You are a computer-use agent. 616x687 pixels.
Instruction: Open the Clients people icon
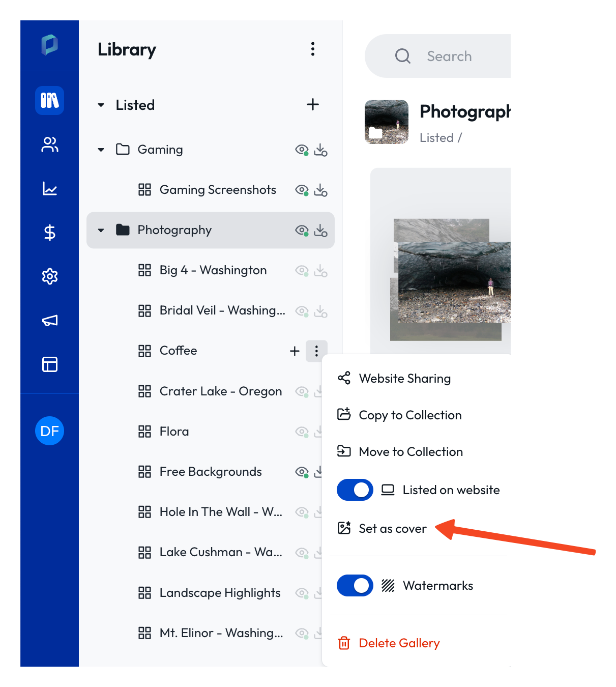(x=50, y=145)
